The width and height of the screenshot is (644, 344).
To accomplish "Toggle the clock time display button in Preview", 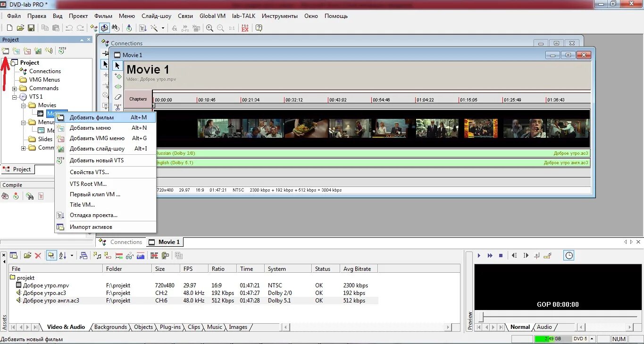I will click(569, 255).
